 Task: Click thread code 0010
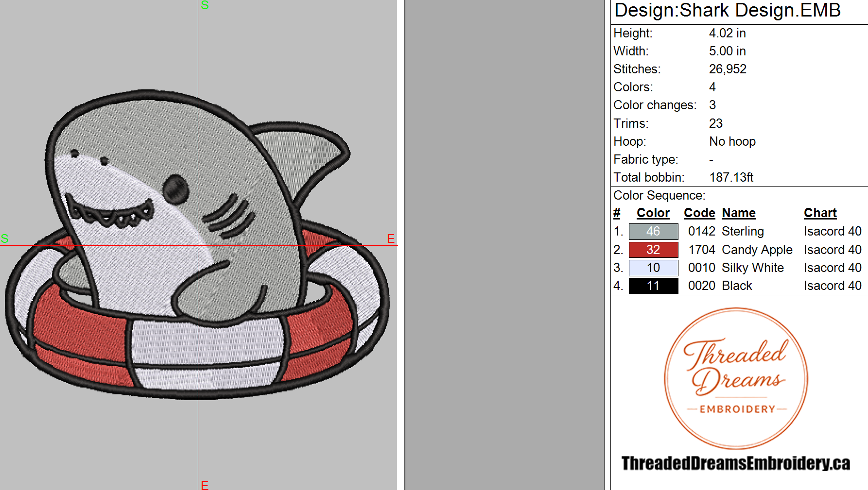coord(702,268)
